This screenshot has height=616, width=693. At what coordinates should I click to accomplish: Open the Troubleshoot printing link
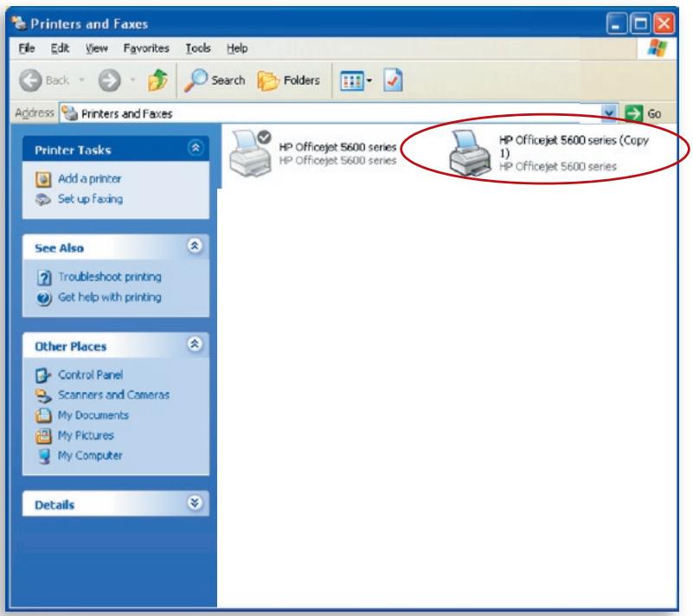(x=110, y=277)
